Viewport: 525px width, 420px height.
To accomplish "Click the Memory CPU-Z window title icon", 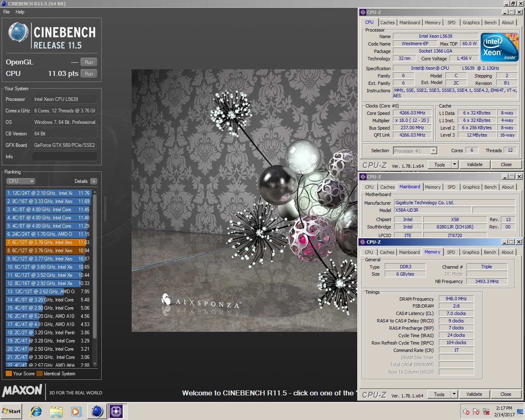I will [x=362, y=242].
